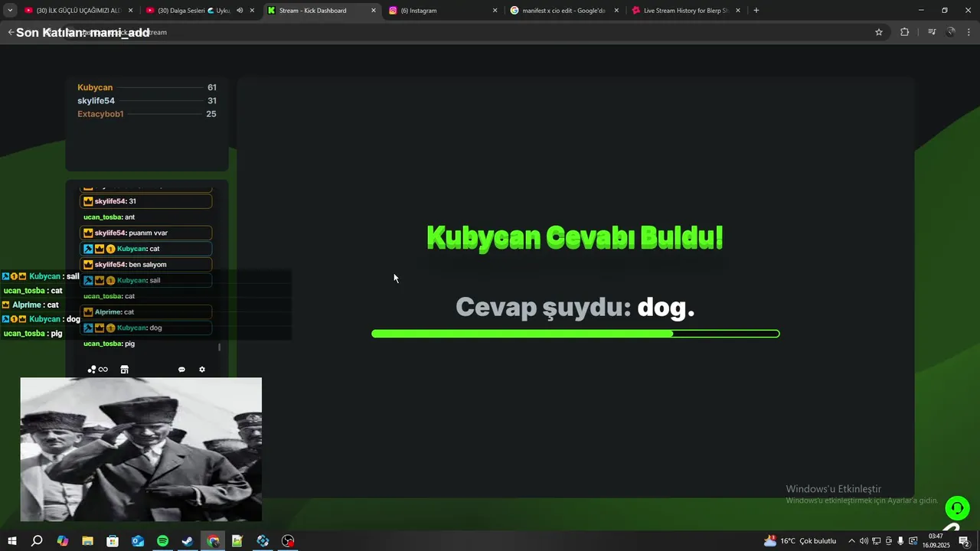
Task: Click the Son Katılan: mami_add overlay text
Action: point(83,33)
